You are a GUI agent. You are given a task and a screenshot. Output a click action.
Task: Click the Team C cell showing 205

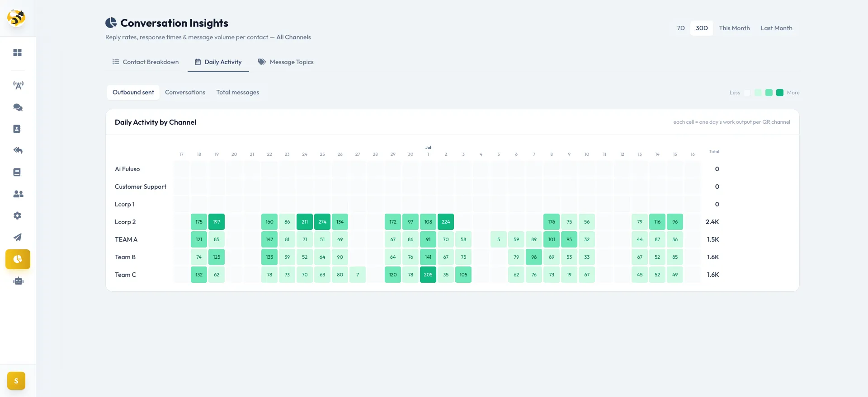click(x=428, y=275)
